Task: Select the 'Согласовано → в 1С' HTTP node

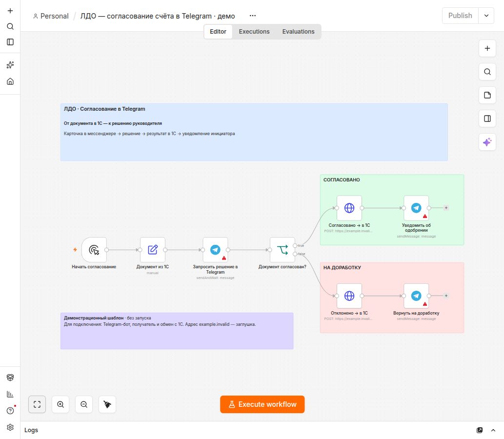Action: 349,208
